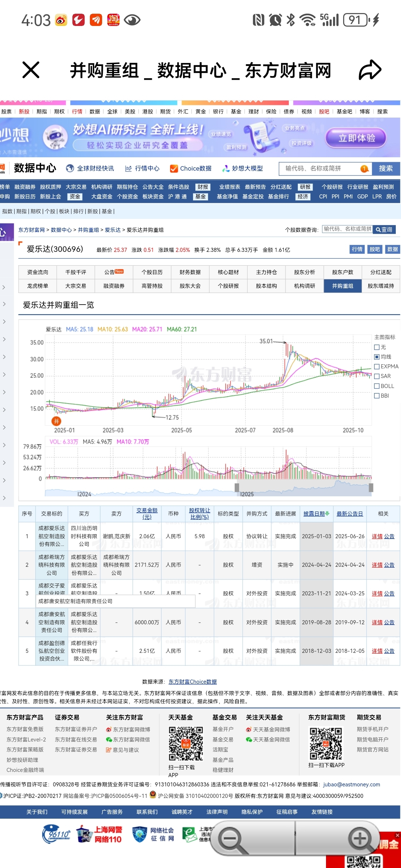Select SAR chart indicator

377,376
